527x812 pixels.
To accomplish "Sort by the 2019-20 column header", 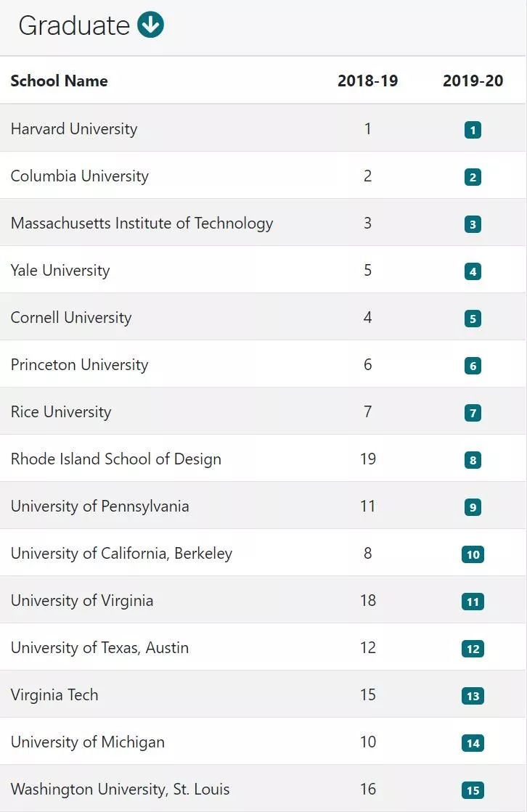I will pos(473,81).
